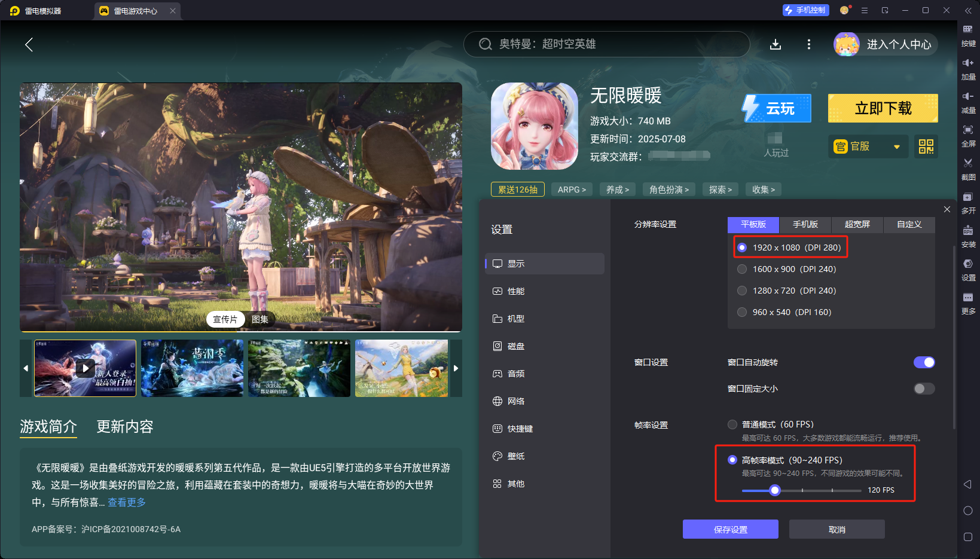Open the three-dot more options menu
The image size is (980, 559).
(809, 44)
